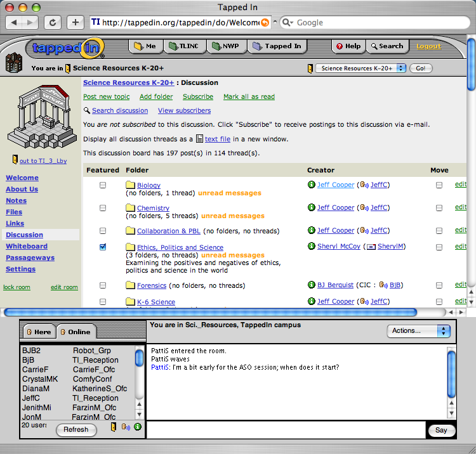Expand the Actions dropdown in chat
The width and height of the screenshot is (476, 454).
tap(418, 330)
